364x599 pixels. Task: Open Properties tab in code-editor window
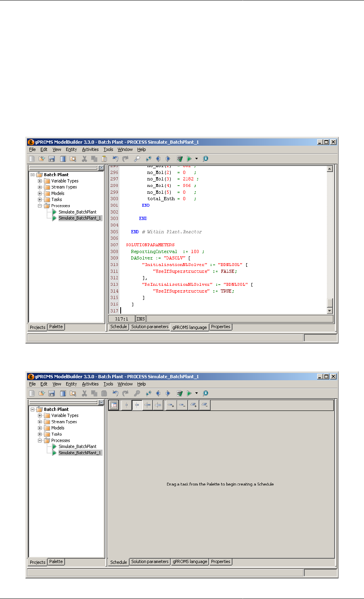(221, 327)
